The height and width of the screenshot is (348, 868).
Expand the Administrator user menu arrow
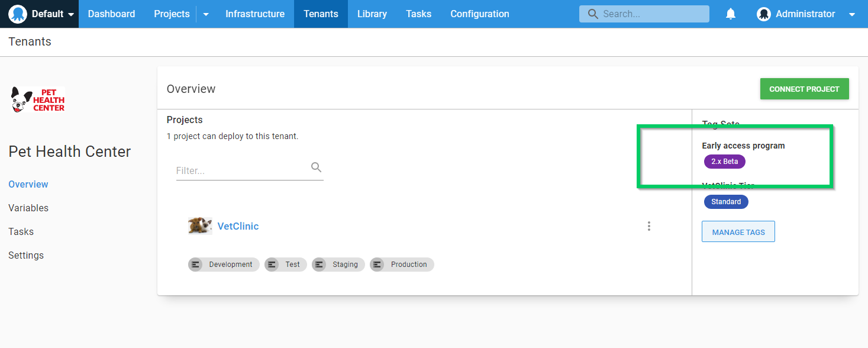852,14
